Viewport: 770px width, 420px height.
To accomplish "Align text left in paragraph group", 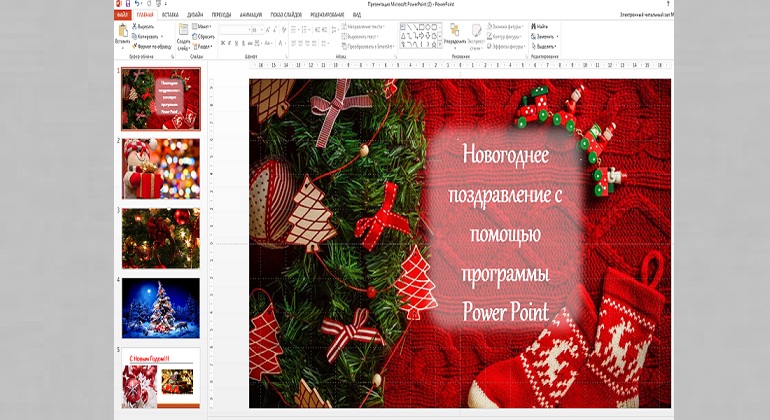I will click(293, 43).
